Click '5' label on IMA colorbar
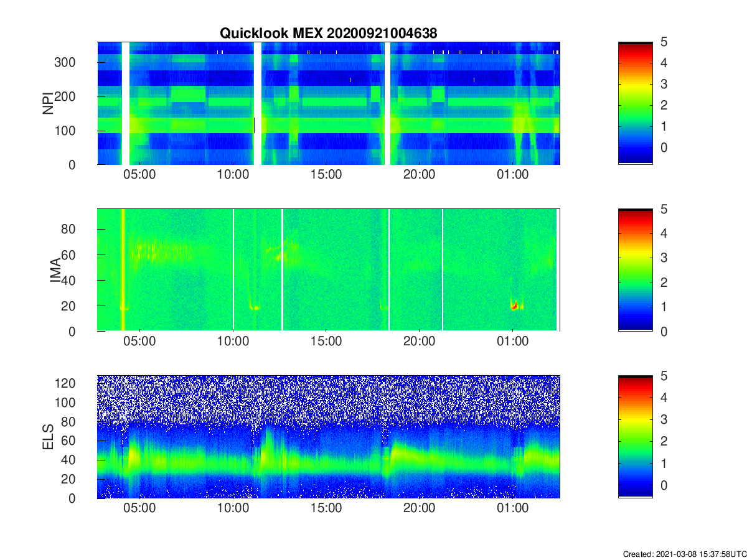 click(x=664, y=209)
